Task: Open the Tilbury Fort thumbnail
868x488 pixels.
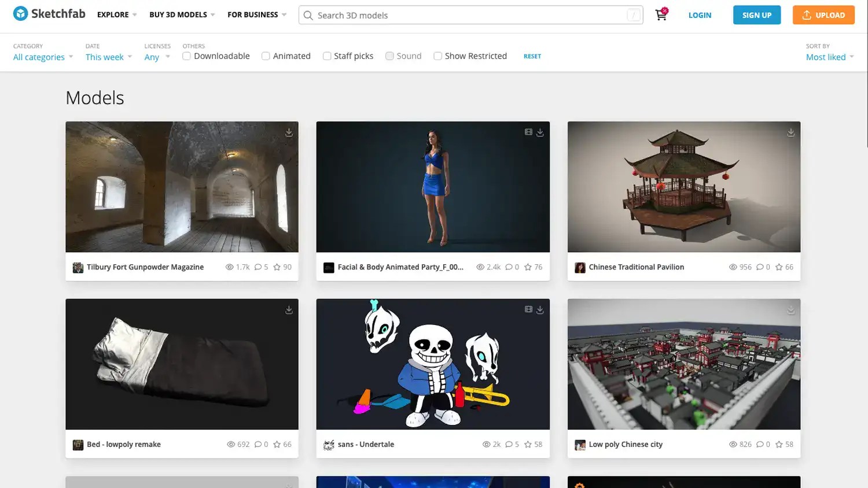Action: tap(182, 187)
